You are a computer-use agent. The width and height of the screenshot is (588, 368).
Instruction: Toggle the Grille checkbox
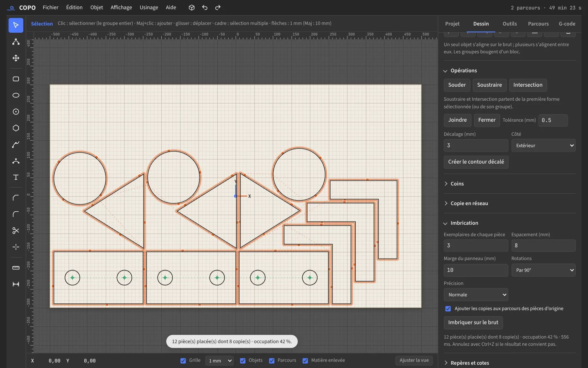click(x=183, y=360)
